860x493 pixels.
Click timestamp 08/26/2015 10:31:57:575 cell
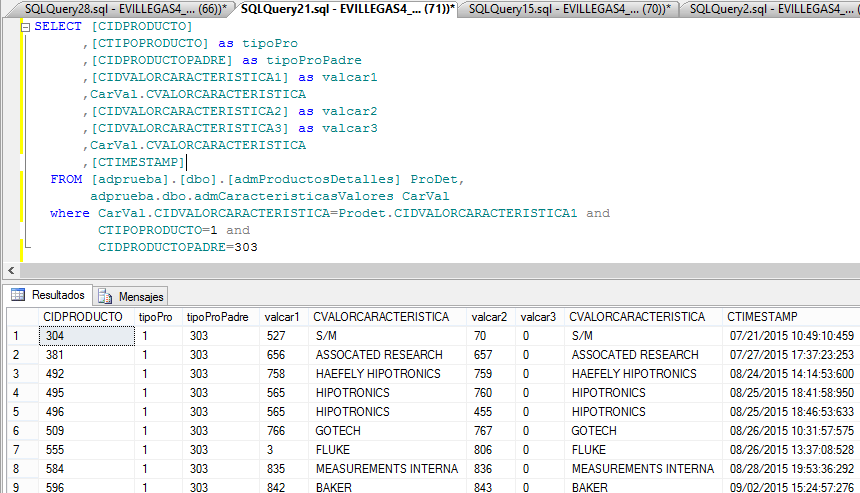click(x=791, y=431)
